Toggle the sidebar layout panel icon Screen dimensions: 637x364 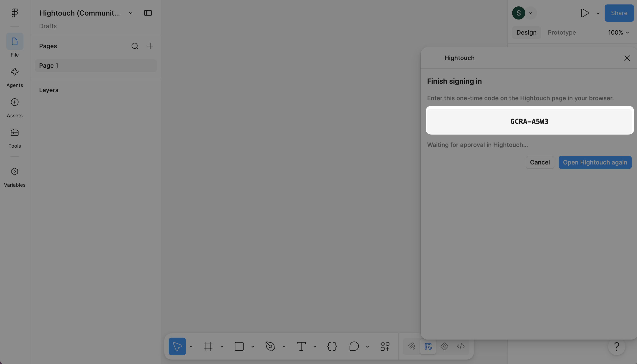(x=148, y=13)
